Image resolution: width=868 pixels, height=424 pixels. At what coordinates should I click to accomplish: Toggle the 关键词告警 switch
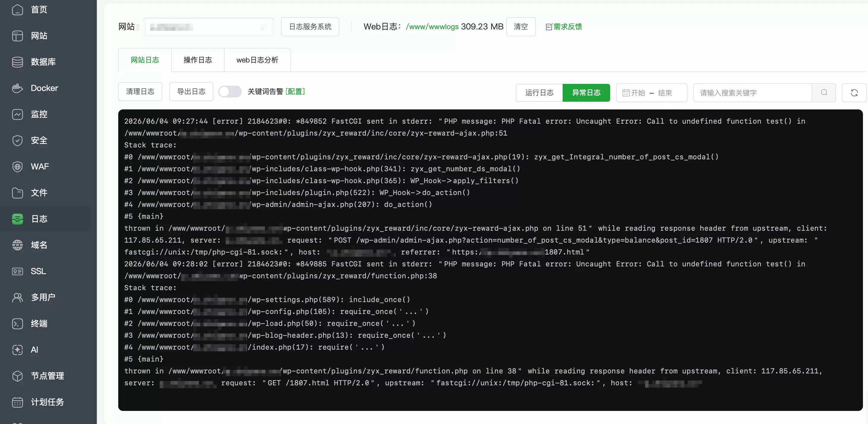click(x=230, y=91)
